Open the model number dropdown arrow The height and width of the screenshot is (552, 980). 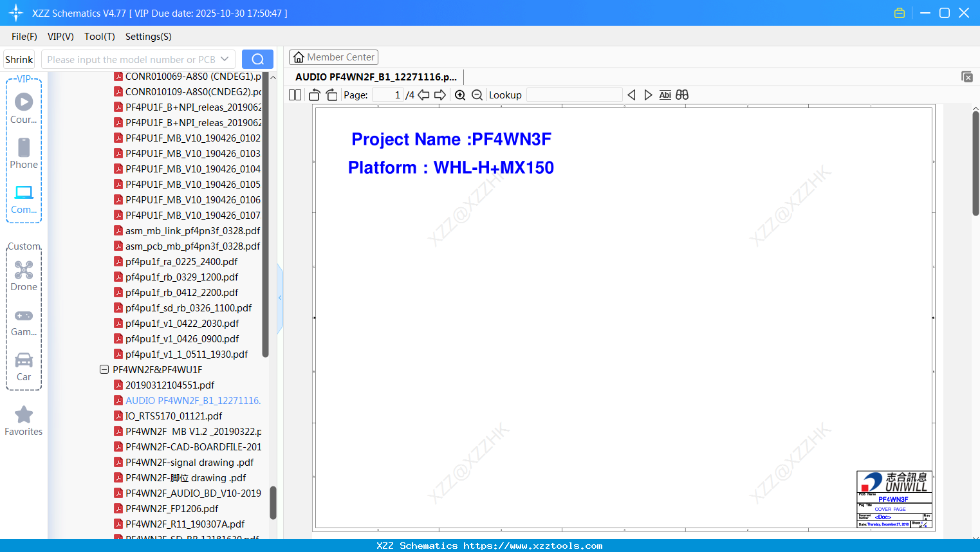(x=225, y=59)
